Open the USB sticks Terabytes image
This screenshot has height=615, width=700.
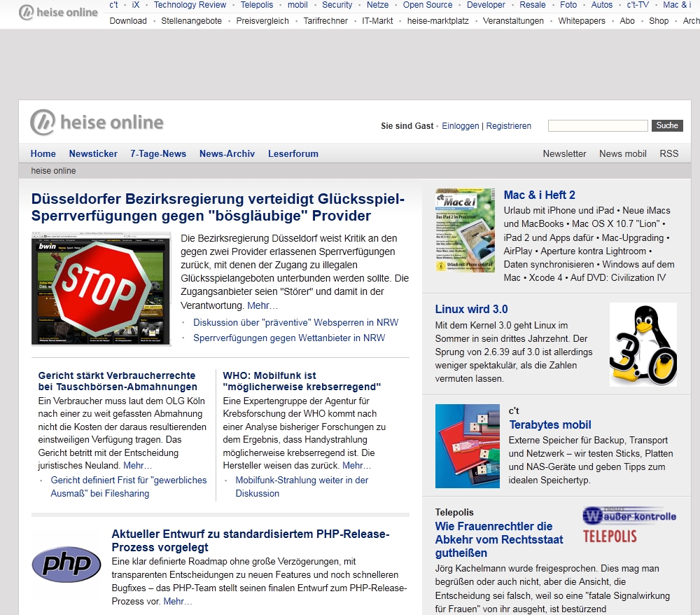tap(467, 446)
